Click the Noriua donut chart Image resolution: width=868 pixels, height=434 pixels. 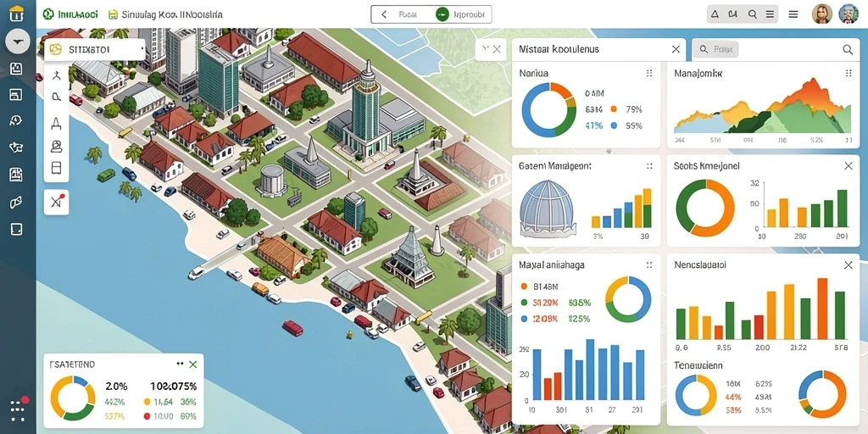(549, 109)
